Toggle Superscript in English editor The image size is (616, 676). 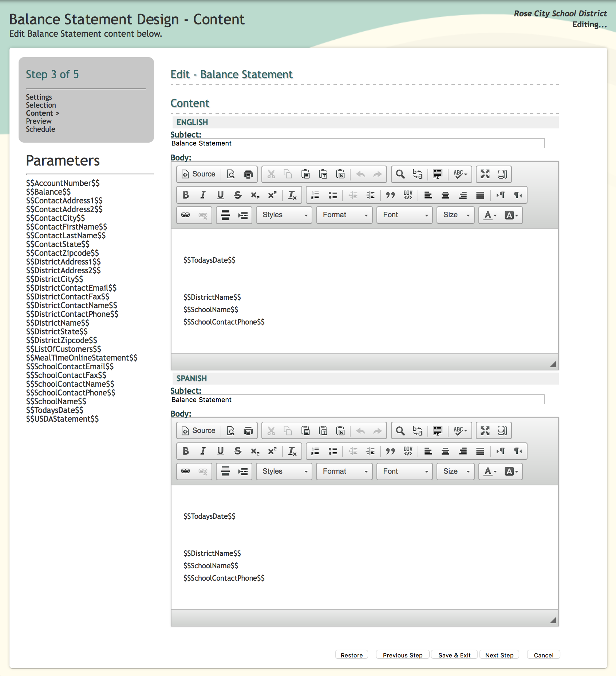click(x=272, y=195)
